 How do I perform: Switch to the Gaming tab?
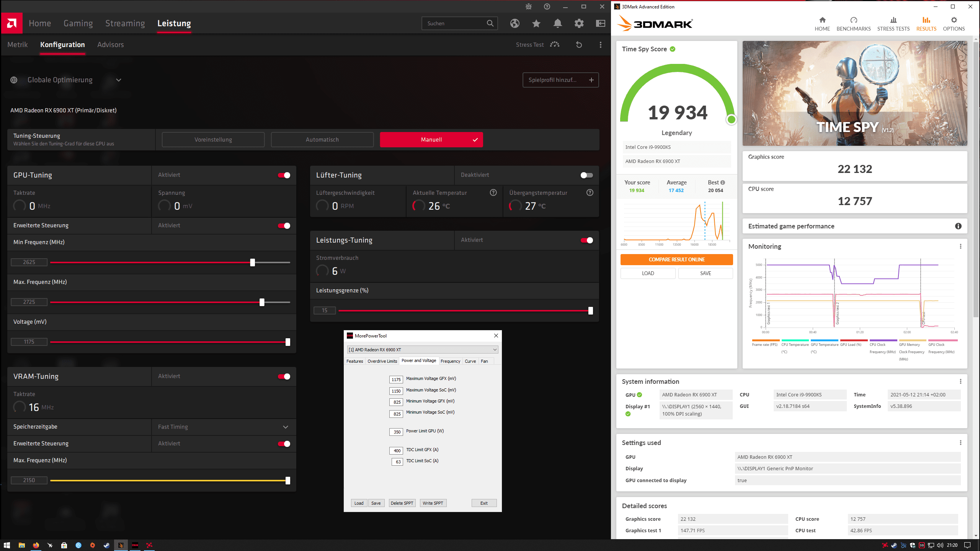point(78,23)
